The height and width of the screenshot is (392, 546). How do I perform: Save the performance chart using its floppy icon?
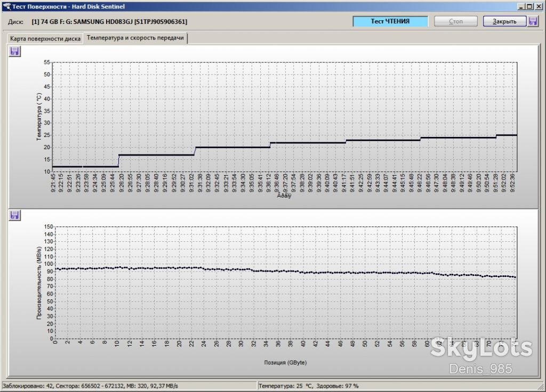14,215
